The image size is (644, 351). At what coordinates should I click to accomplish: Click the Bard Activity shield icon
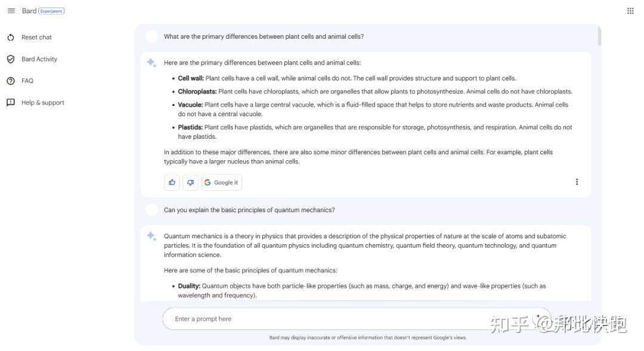tap(11, 59)
